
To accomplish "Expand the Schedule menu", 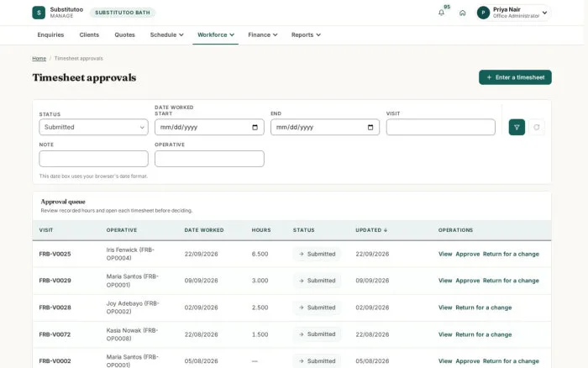I will coord(166,35).
